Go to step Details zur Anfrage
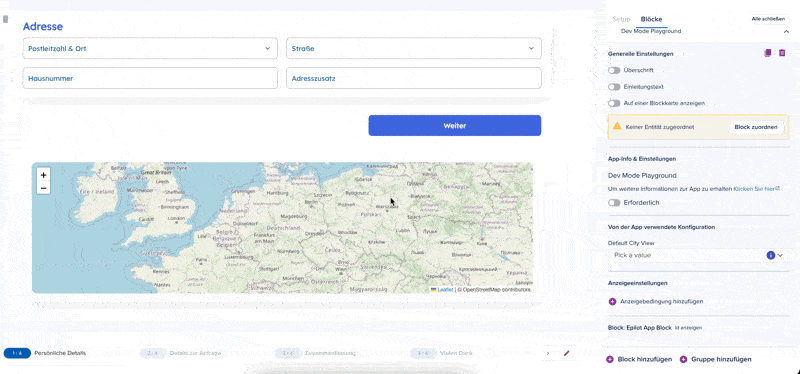This screenshot has height=374, width=800. click(x=181, y=353)
